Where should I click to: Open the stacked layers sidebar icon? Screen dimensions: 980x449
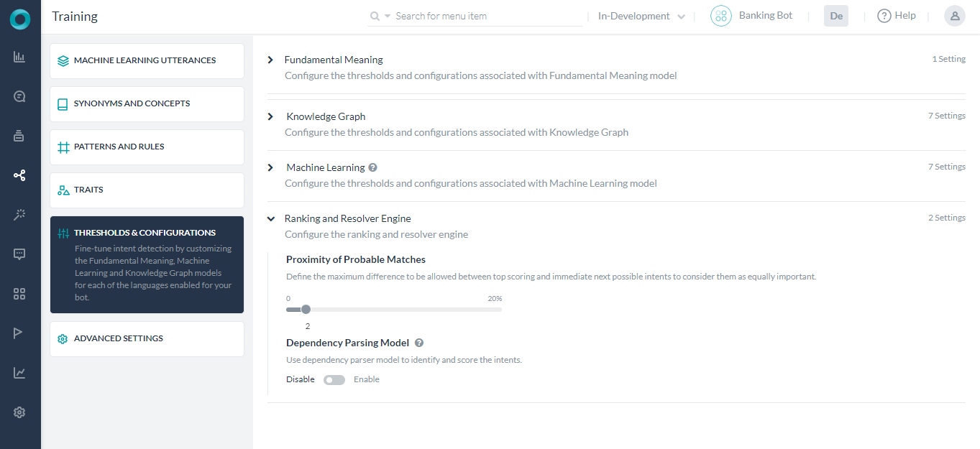click(x=19, y=136)
